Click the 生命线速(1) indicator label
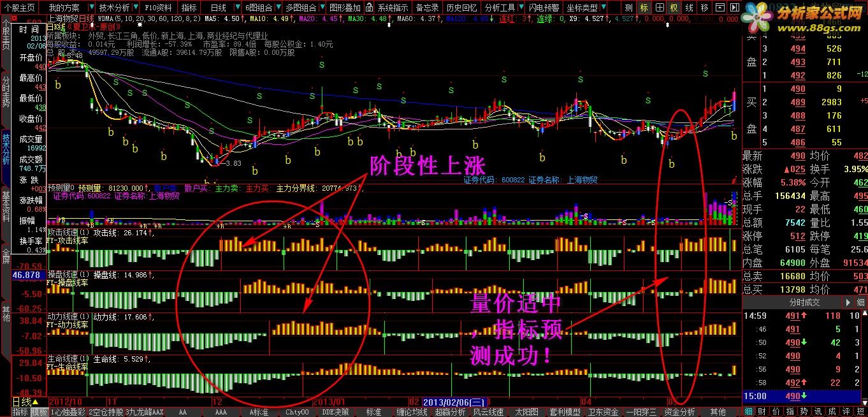This screenshot has width=868, height=417. 68,359
